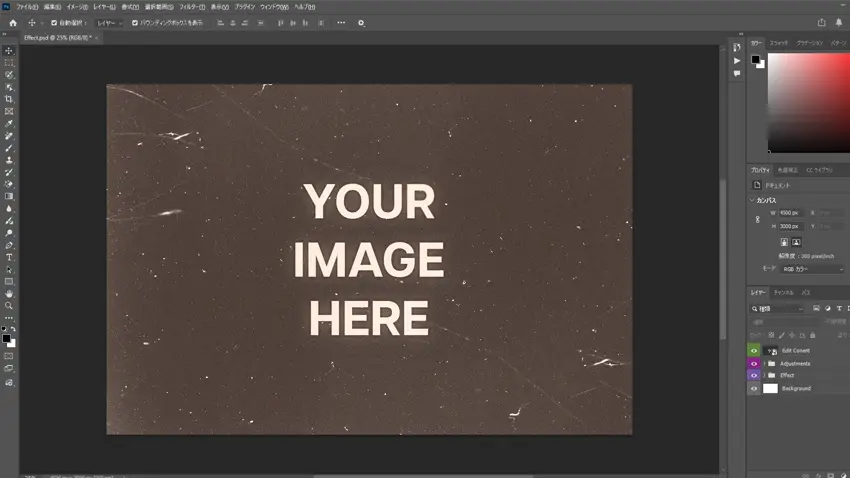
Task: Select the Hand tool
Action: pos(10,294)
